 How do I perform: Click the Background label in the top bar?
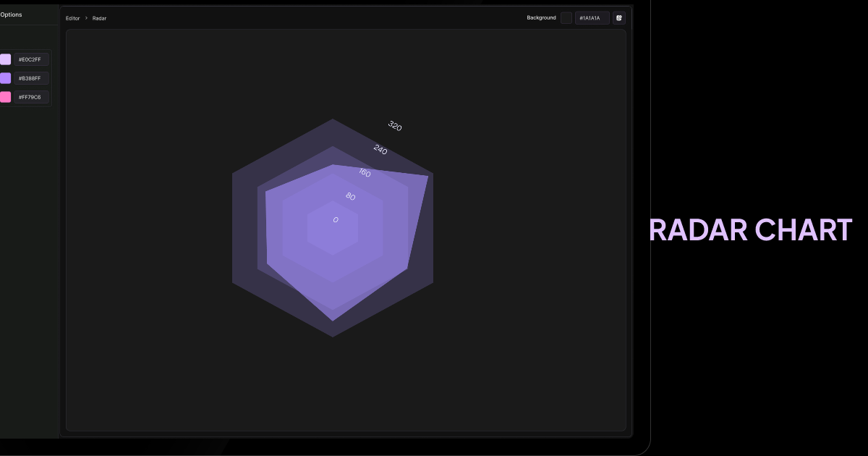click(x=542, y=17)
